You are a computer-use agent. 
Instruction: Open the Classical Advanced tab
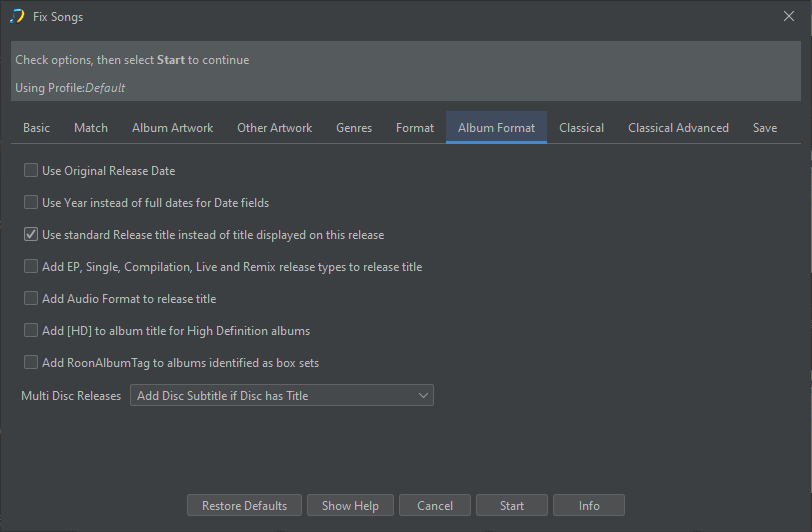tap(678, 128)
